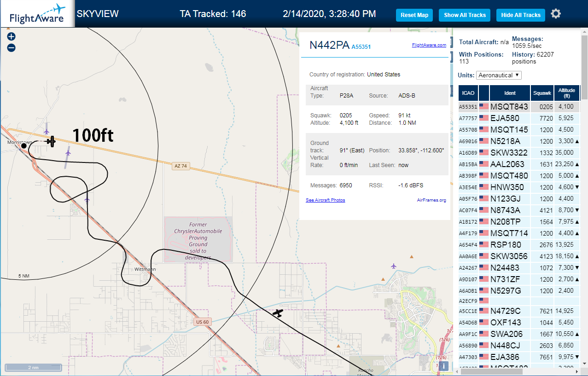Viewport: 588px width, 376px height.
Task: Click the US flag in EJA580 row
Action: [x=484, y=118]
